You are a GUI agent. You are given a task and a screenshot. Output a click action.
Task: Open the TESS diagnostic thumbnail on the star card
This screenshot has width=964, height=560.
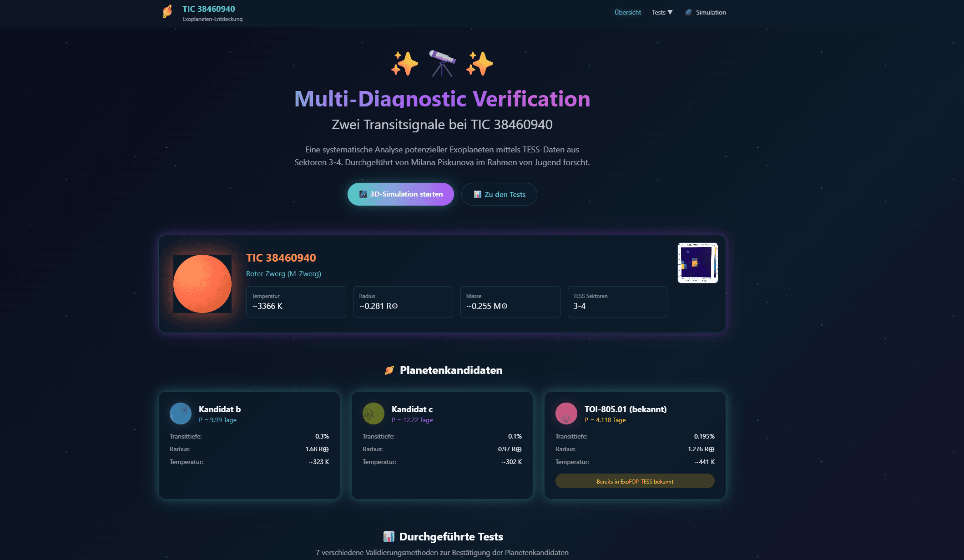(697, 262)
